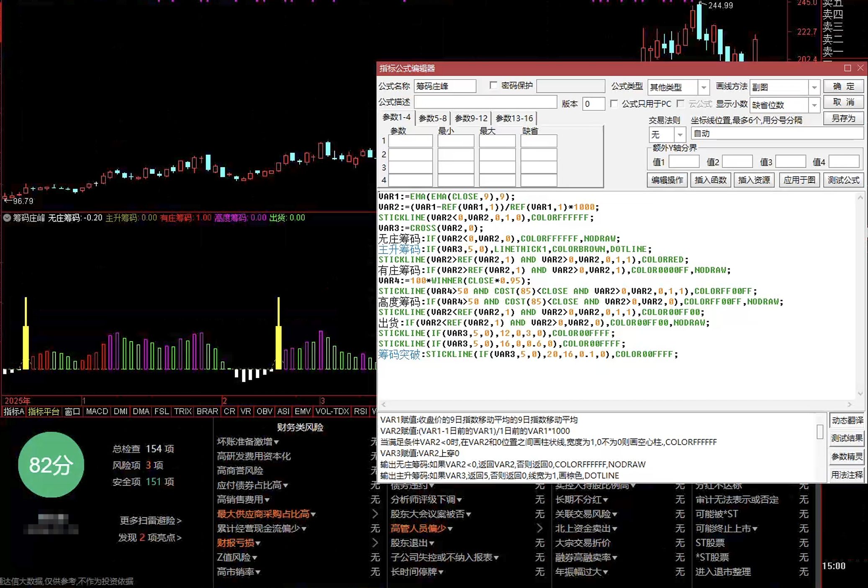Image resolution: width=868 pixels, height=588 pixels.
Task: Click the 值4 input field
Action: pyautogui.click(x=844, y=161)
